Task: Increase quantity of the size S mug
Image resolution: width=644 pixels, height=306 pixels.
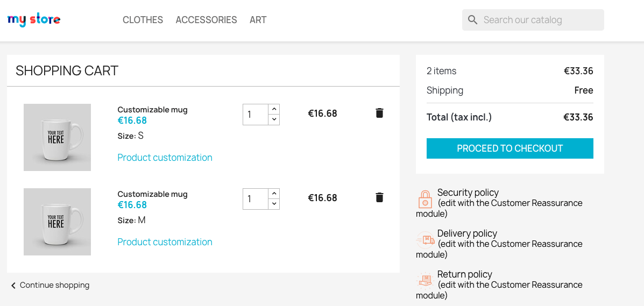Action: point(274,109)
